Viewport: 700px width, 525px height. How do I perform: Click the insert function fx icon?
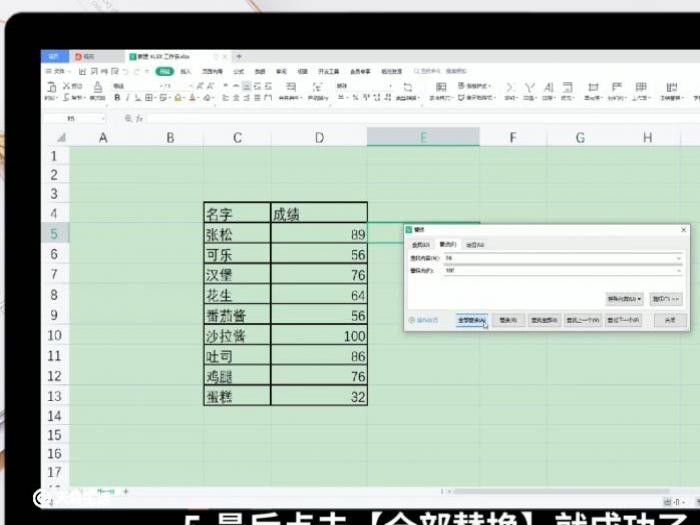(x=140, y=118)
